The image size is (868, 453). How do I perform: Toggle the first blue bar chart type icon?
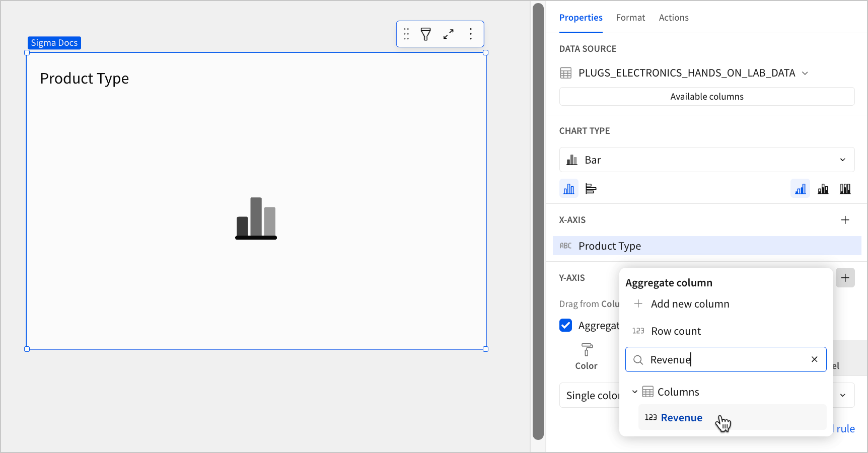[x=800, y=188]
